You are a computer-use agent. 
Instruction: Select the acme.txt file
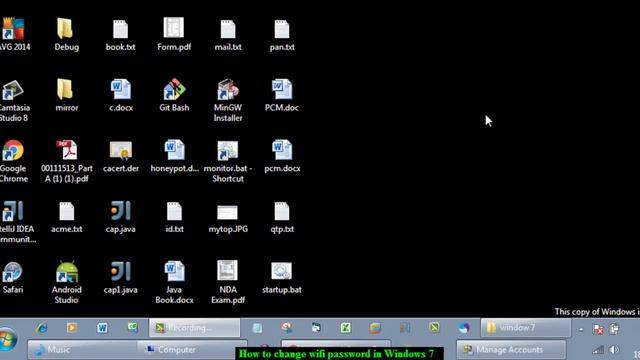tap(67, 218)
